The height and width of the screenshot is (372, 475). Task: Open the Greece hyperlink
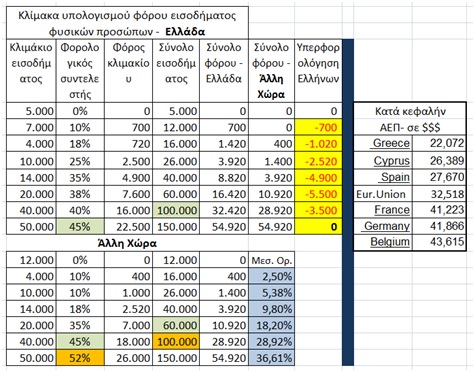[391, 143]
